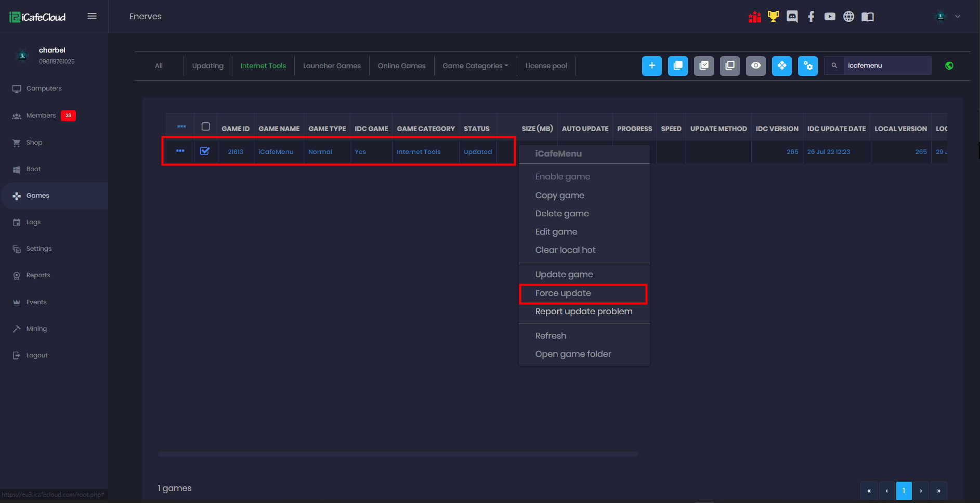Image resolution: width=980 pixels, height=503 pixels.
Task: Expand the user profile dropdown arrow
Action: [x=958, y=17]
